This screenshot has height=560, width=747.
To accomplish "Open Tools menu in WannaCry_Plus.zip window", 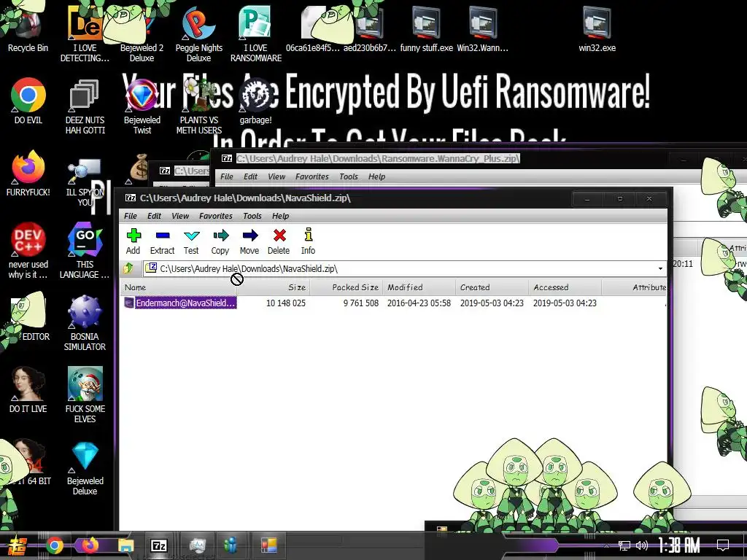I will [x=348, y=176].
